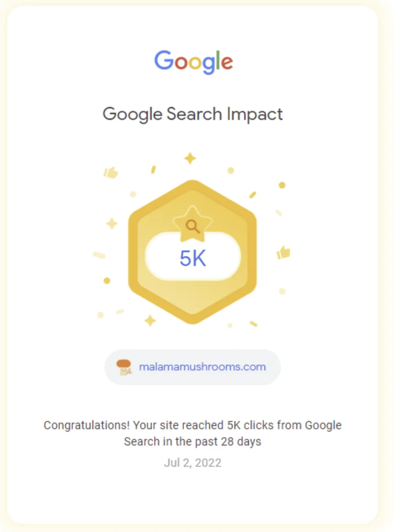
Task: Click the gold hexagon badge
Action: (192, 252)
